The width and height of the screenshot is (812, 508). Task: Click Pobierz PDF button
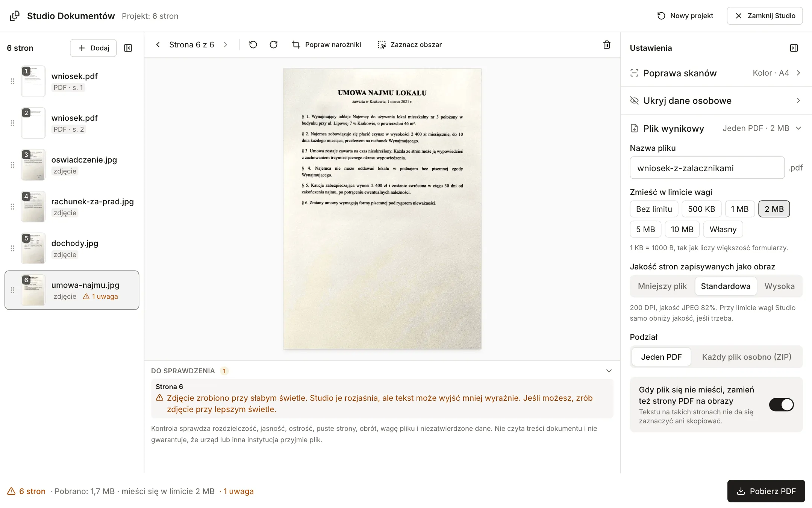pyautogui.click(x=766, y=491)
